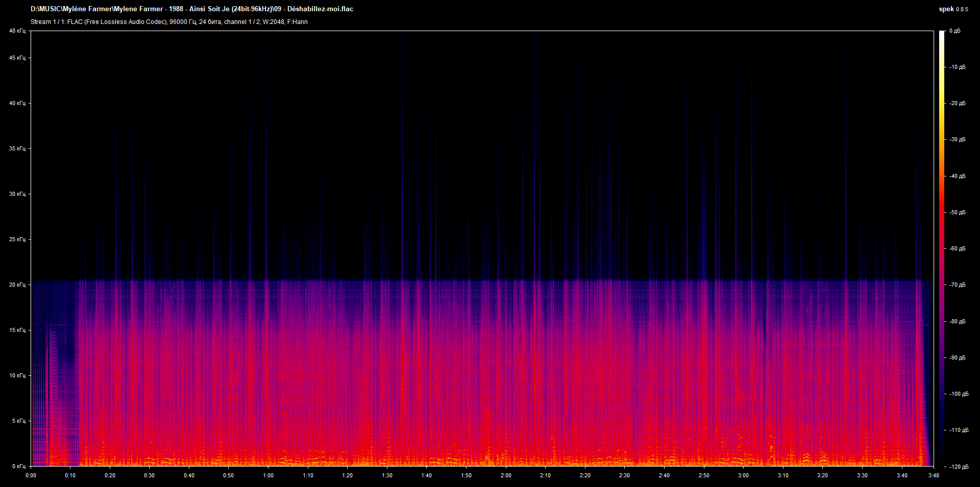This screenshot has height=487, width=980.
Task: Click the -50 дБ label on the scale
Action: coord(958,213)
